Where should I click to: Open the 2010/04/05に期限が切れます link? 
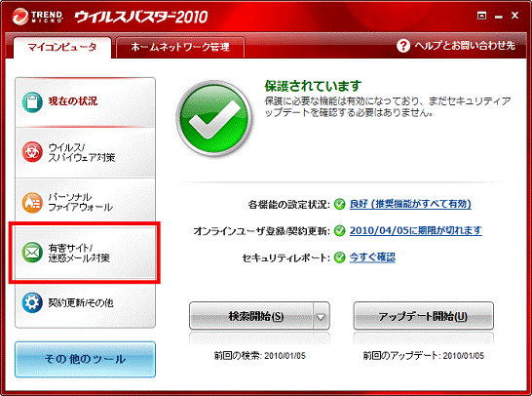pos(416,230)
